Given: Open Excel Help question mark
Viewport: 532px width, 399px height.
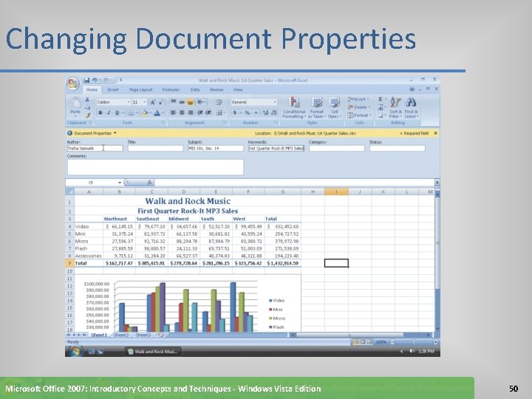Looking at the screenshot, I should (412, 89).
